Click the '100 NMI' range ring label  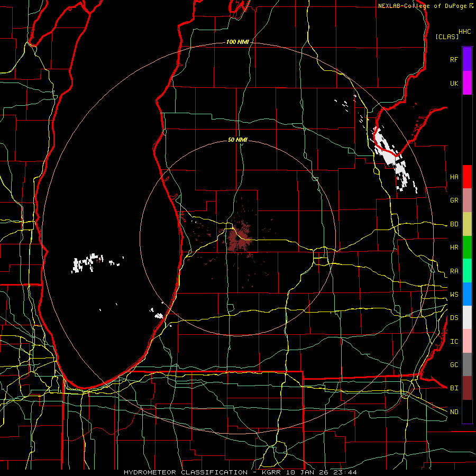tap(237, 42)
